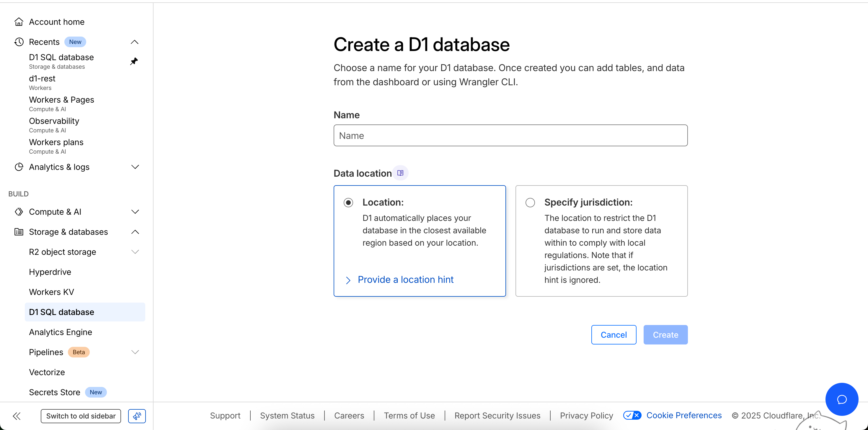The height and width of the screenshot is (430, 868).
Task: Click the feedback megaphone icon button
Action: click(x=137, y=416)
